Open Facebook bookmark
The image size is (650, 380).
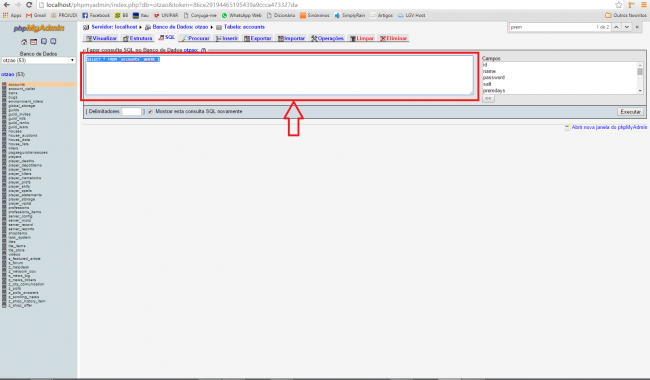96,15
